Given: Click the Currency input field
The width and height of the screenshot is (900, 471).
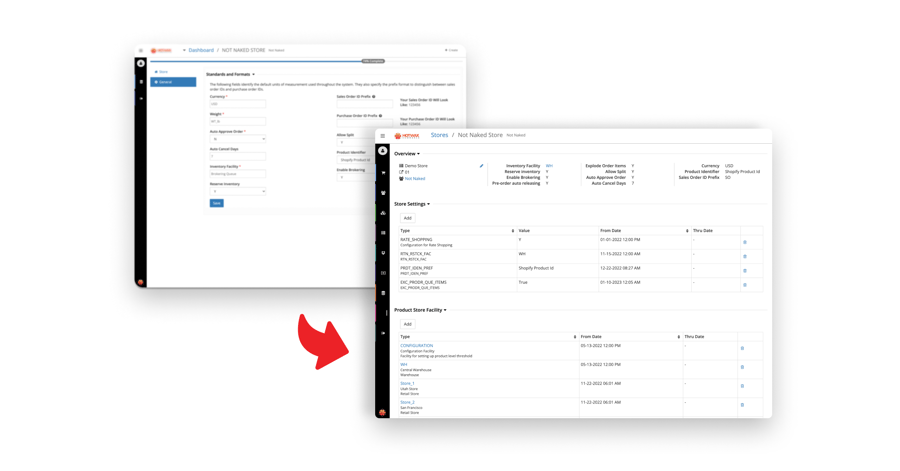Looking at the screenshot, I should point(237,104).
